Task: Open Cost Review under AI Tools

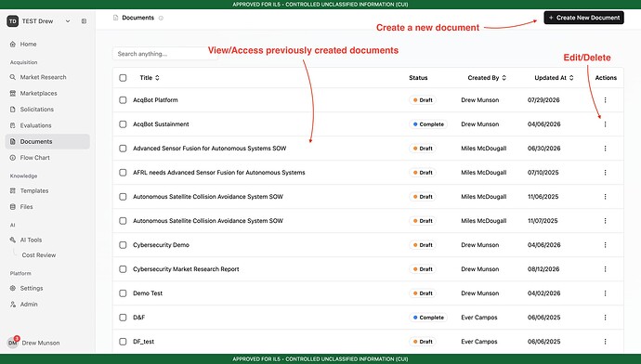Action: tap(39, 255)
